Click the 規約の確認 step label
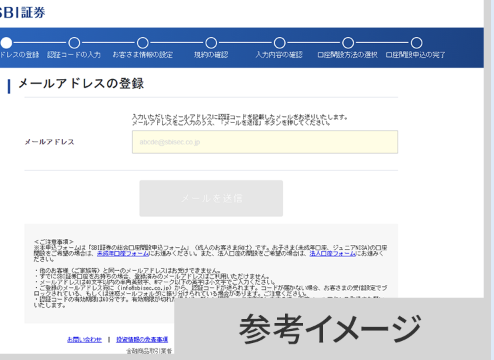This screenshot has height=360, width=494. (211, 55)
